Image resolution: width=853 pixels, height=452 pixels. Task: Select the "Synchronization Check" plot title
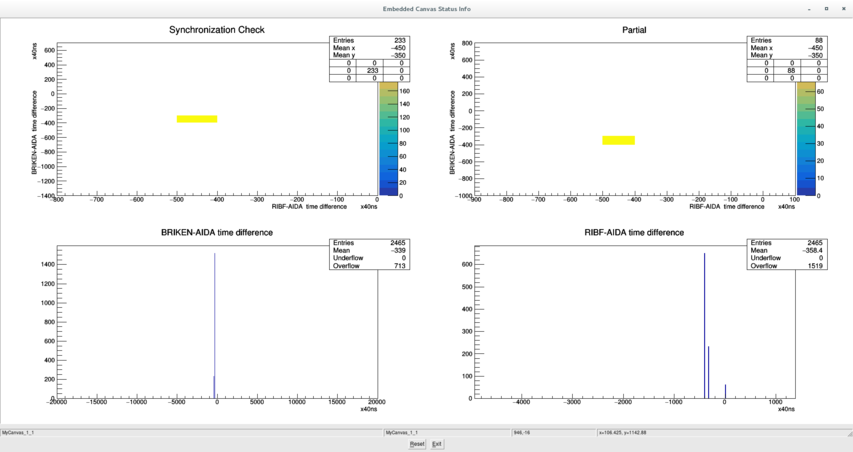pos(217,30)
